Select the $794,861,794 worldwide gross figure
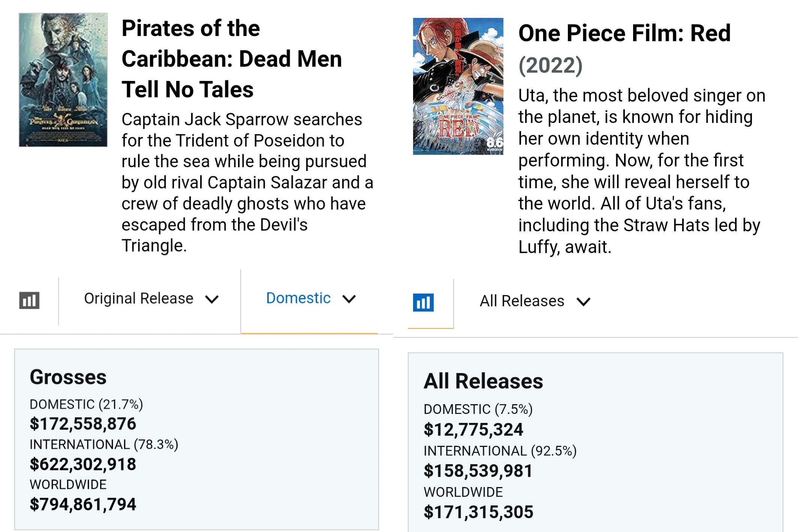Image resolution: width=798 pixels, height=532 pixels. tap(83, 504)
